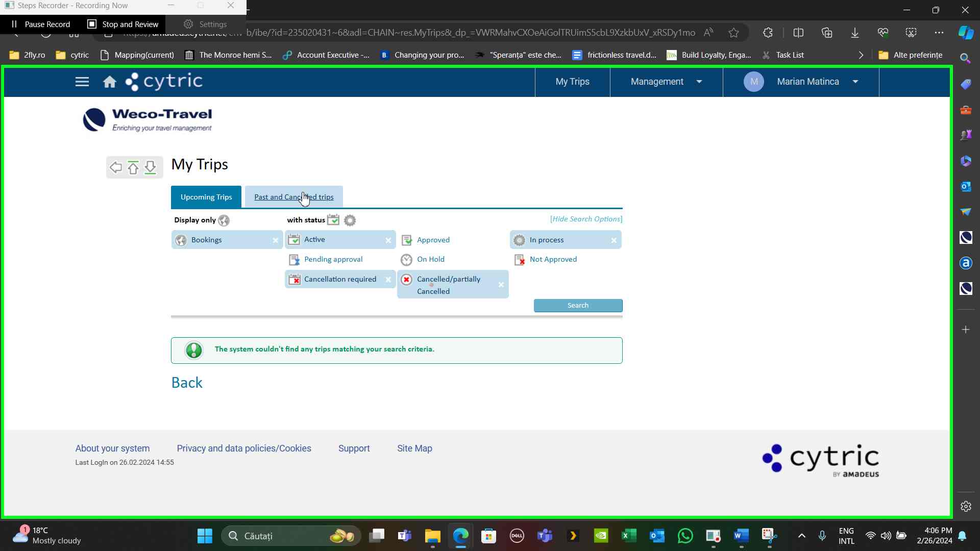The image size is (980, 551).
Task: Remove the Bookings filter chip
Action: 275,240
